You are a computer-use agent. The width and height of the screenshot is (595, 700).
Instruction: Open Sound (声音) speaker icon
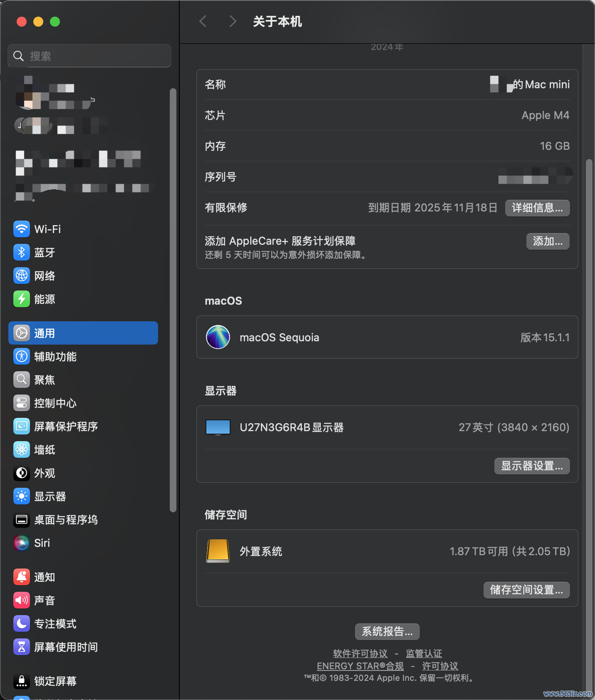[22, 600]
